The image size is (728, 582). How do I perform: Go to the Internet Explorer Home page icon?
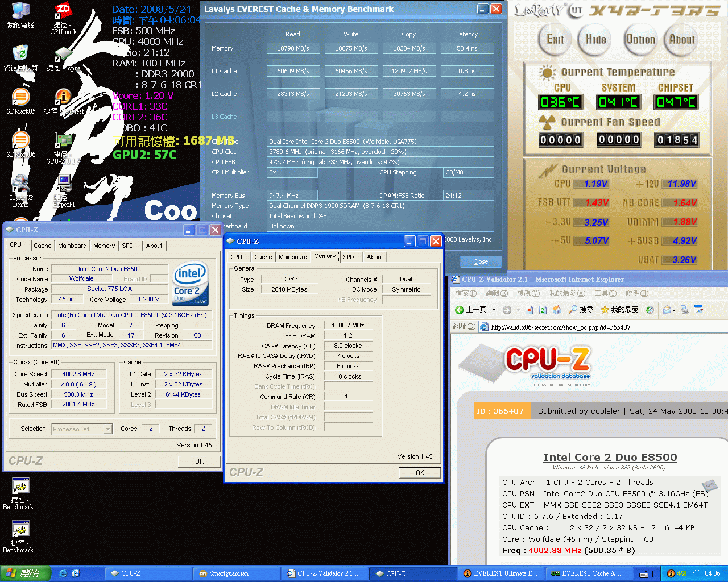[x=557, y=310]
